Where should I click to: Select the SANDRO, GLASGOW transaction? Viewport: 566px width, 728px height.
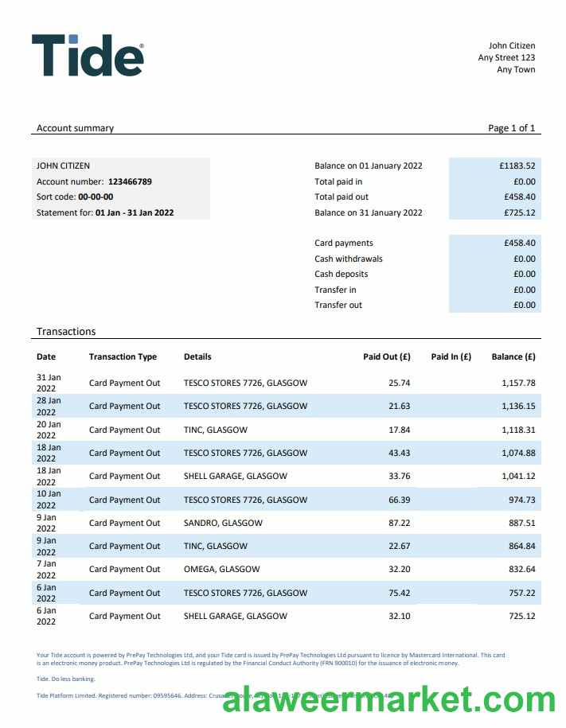pyautogui.click(x=223, y=523)
